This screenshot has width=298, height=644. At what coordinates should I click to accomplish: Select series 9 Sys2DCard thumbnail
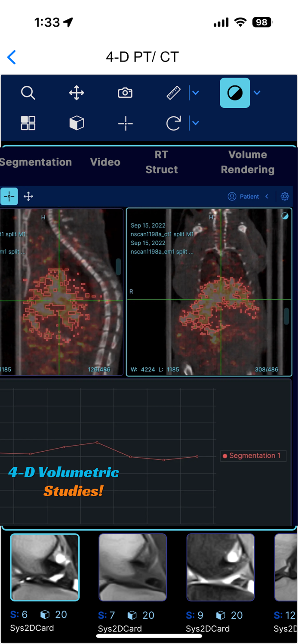tap(221, 567)
